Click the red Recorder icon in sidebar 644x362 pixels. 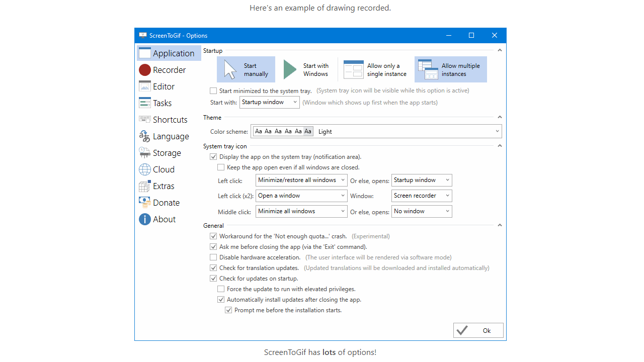click(145, 70)
